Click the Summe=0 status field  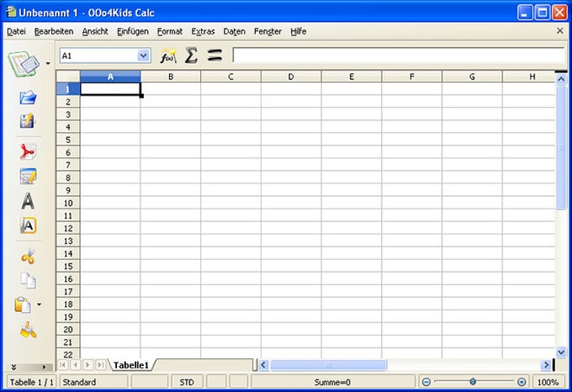click(x=332, y=382)
